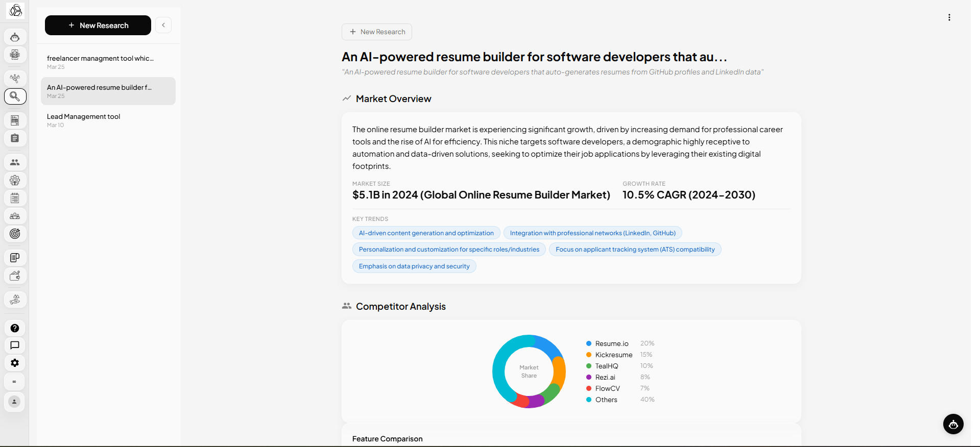980x447 pixels.
Task: Open the wallet sidebar icon
Action: coord(15,276)
